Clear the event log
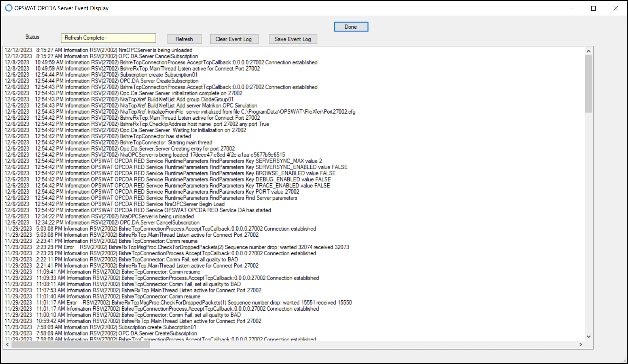Viewport: 628px width, 364px height. [x=234, y=39]
